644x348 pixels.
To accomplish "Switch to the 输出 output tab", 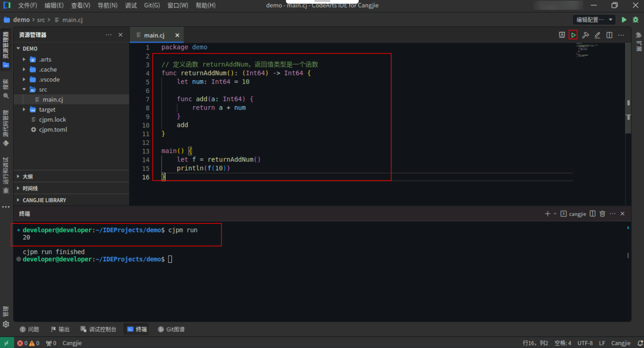I will point(60,329).
